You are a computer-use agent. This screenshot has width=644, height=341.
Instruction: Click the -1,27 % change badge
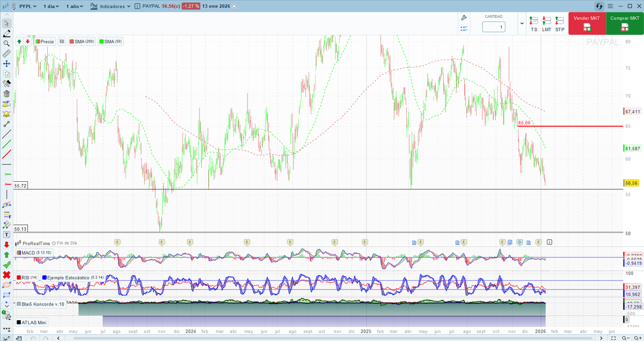[x=191, y=6]
